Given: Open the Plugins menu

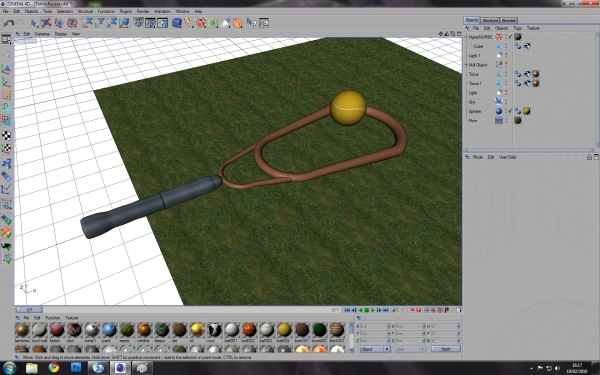Looking at the screenshot, I should point(125,11).
